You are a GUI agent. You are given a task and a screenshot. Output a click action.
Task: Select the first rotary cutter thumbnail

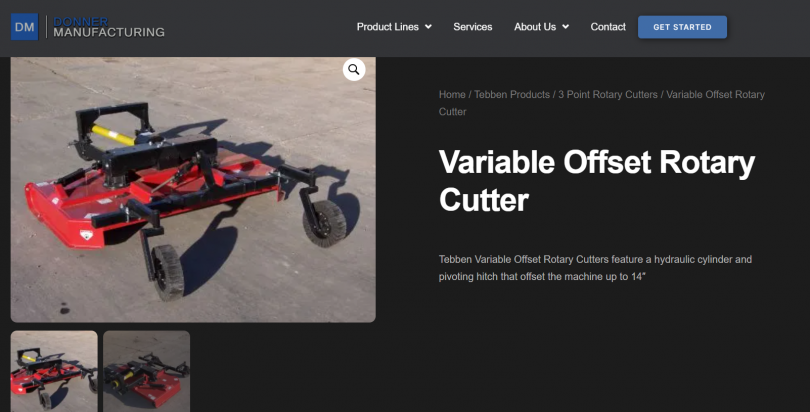[x=54, y=371]
